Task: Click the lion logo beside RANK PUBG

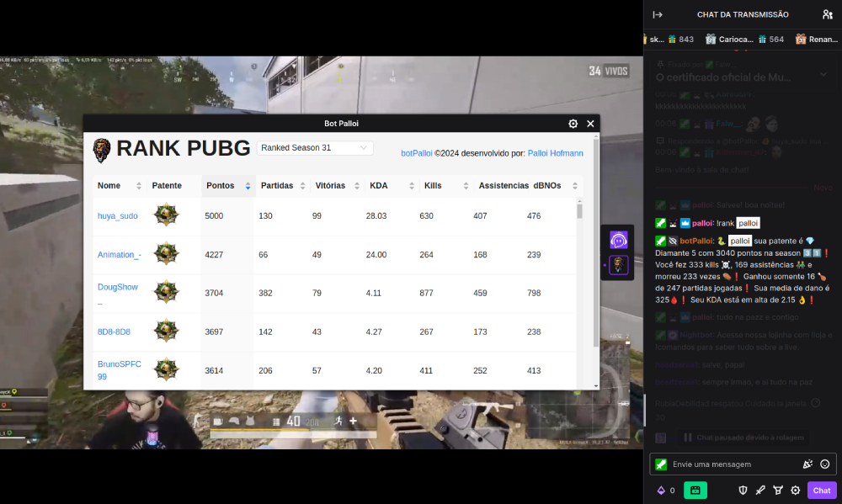Action: pyautogui.click(x=102, y=151)
